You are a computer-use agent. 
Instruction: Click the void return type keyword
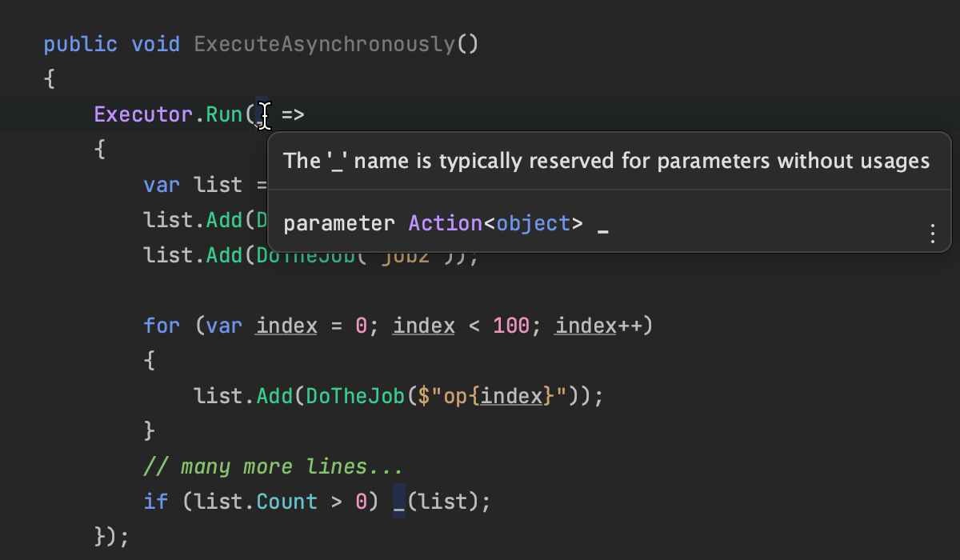point(155,43)
